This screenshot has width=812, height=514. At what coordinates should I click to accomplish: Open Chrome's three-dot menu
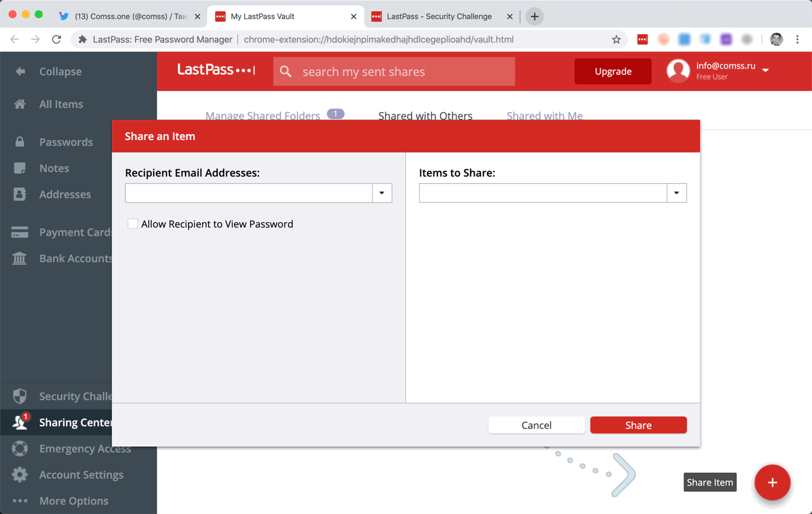(x=797, y=39)
